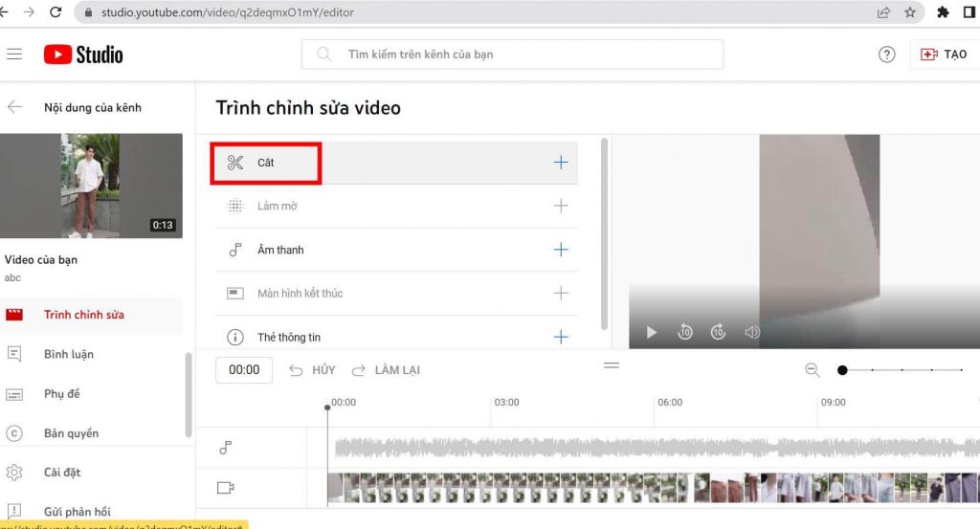
Task: Click the timeline playhead at 00:00
Action: coord(327,408)
